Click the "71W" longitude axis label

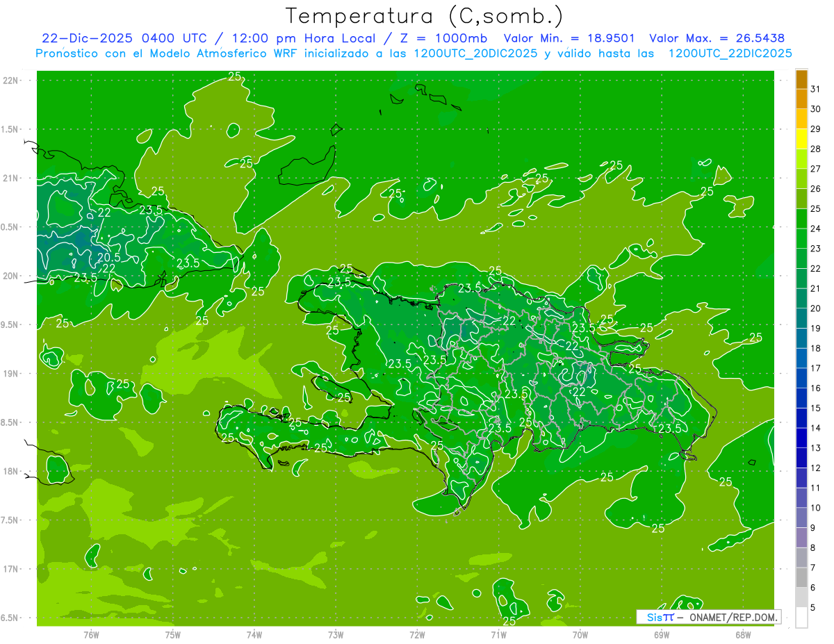(499, 635)
